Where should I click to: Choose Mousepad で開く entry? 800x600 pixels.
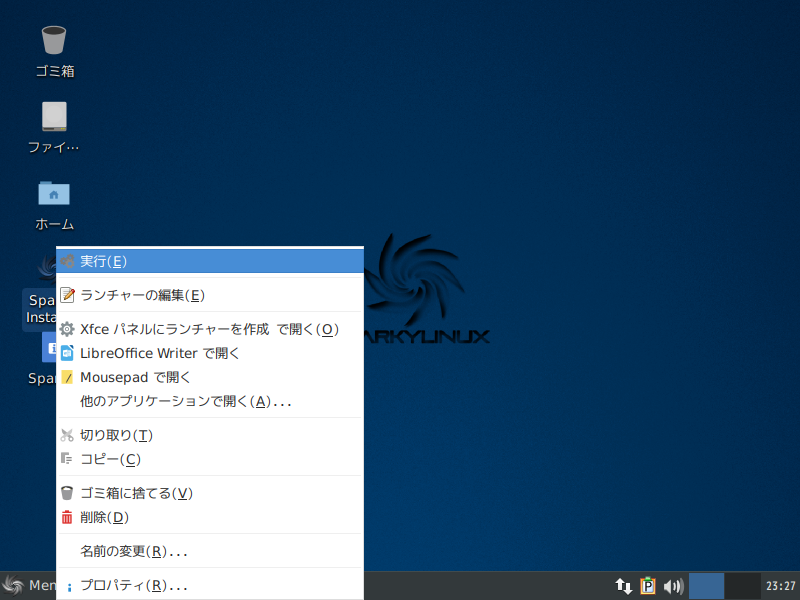tap(210, 378)
